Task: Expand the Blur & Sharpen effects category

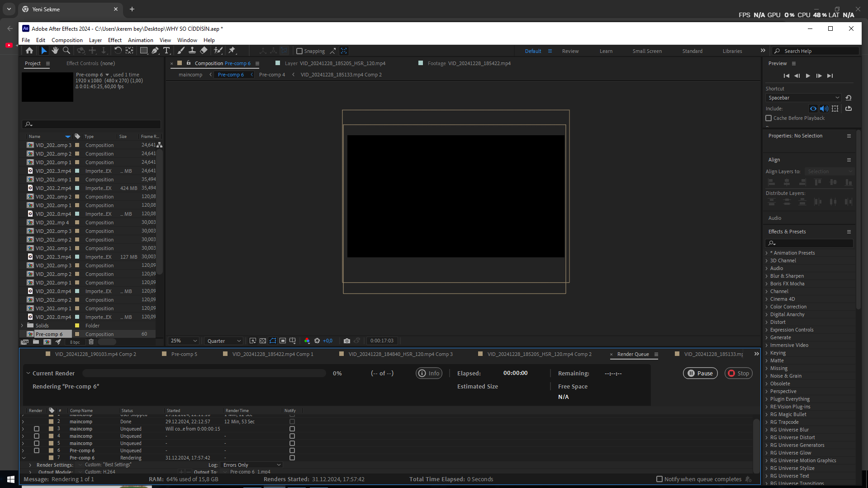Action: click(767, 276)
